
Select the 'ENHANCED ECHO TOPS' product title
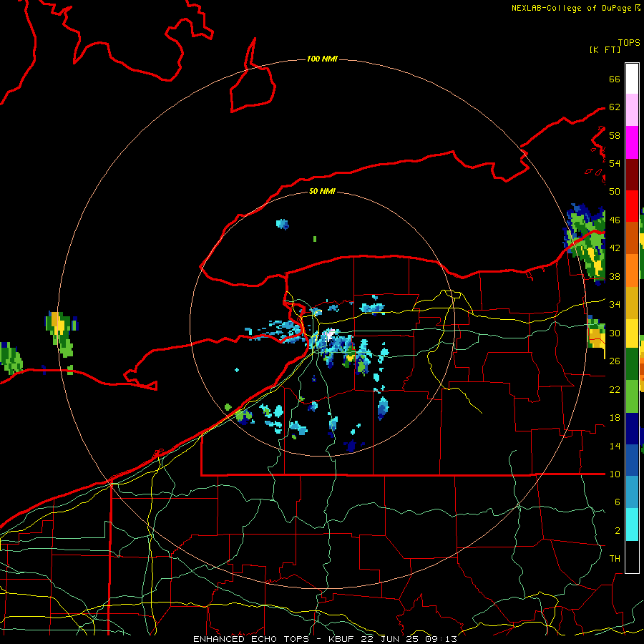tap(251, 639)
